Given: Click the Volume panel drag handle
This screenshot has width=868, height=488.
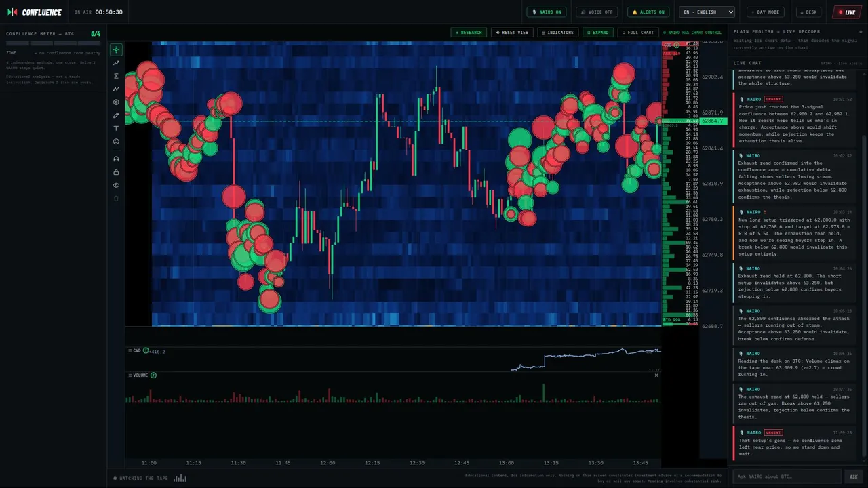Looking at the screenshot, I should coord(130,375).
